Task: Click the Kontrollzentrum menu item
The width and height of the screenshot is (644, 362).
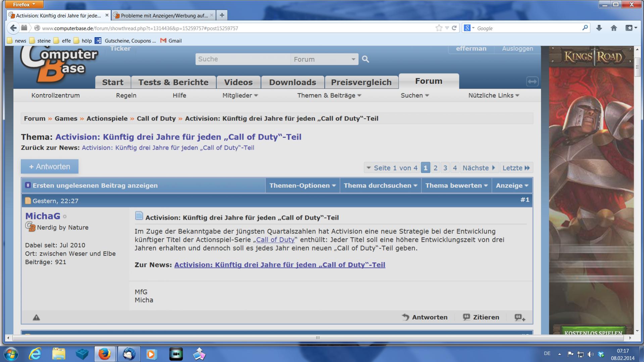Action: pyautogui.click(x=56, y=96)
